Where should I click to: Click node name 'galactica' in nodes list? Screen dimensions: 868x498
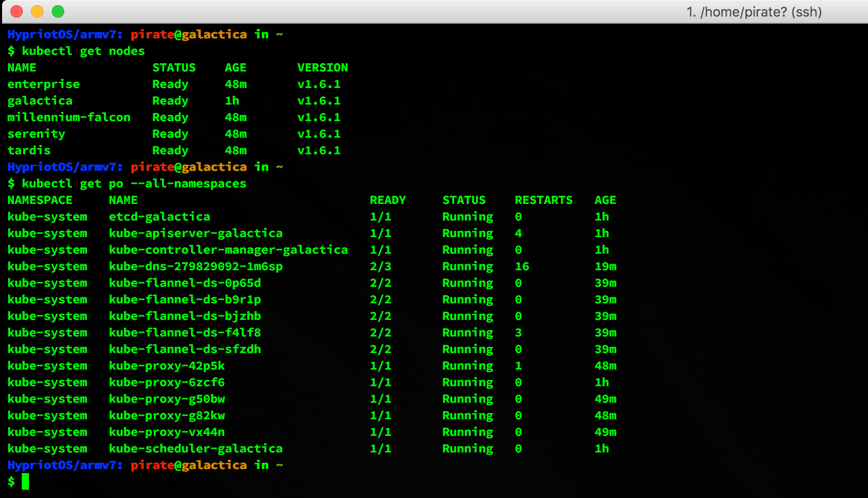click(40, 101)
